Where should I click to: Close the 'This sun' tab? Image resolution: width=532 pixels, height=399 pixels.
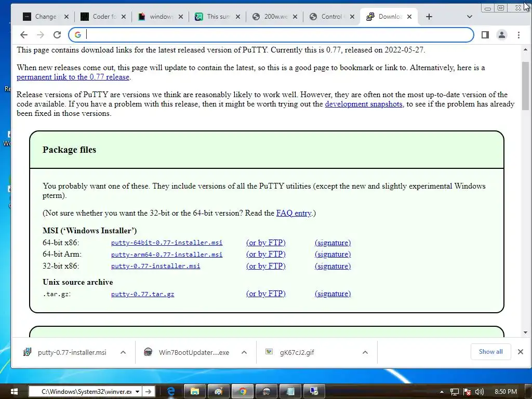pyautogui.click(x=238, y=17)
